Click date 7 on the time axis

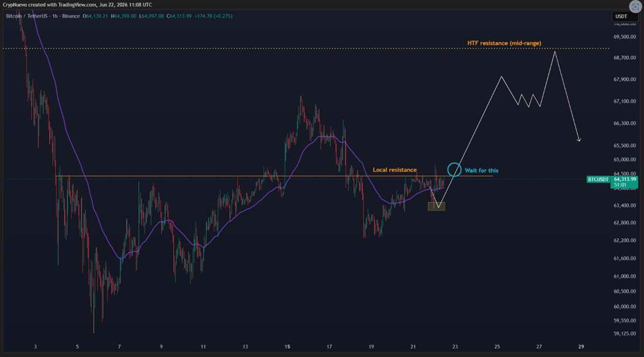pyautogui.click(x=119, y=346)
